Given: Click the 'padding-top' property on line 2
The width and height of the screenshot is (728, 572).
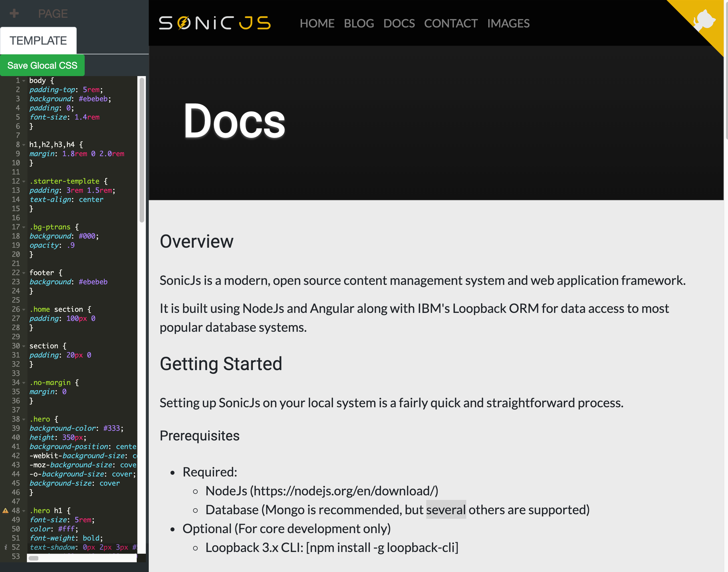Looking at the screenshot, I should point(52,90).
